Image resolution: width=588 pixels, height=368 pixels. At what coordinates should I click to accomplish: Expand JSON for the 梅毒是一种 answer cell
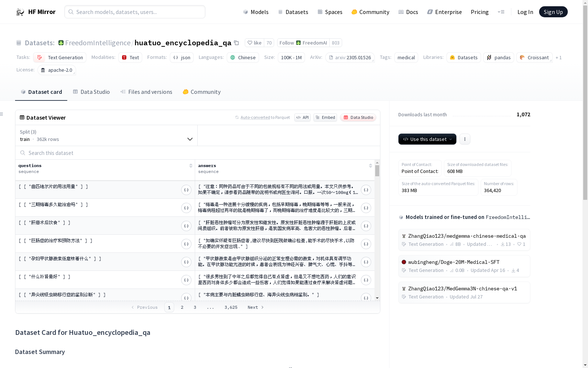366,208
